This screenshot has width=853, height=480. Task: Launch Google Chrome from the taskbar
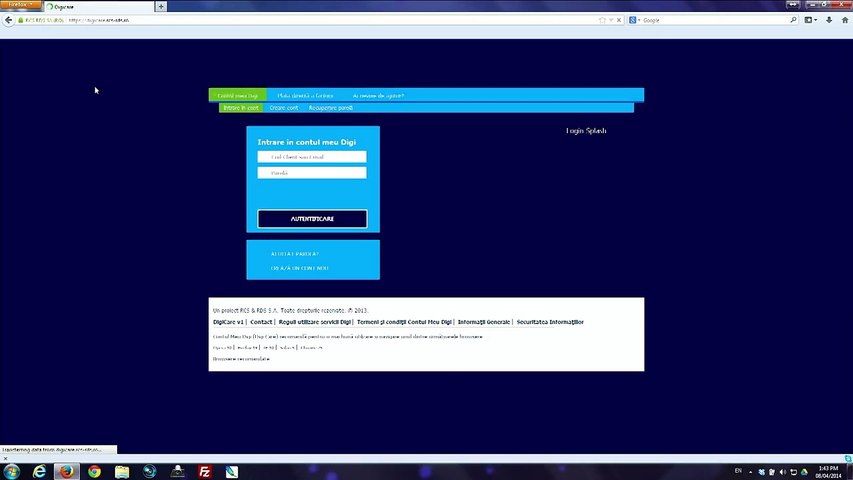point(95,471)
